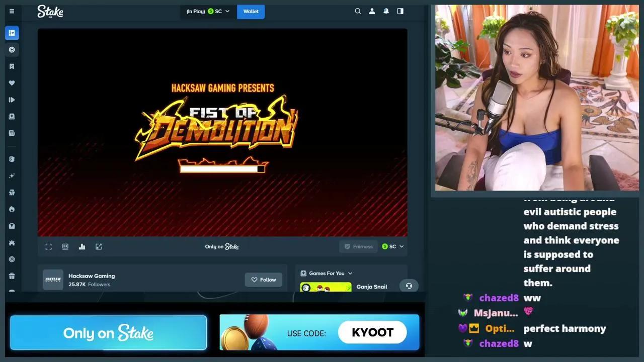Click the Stake logo

point(50,12)
